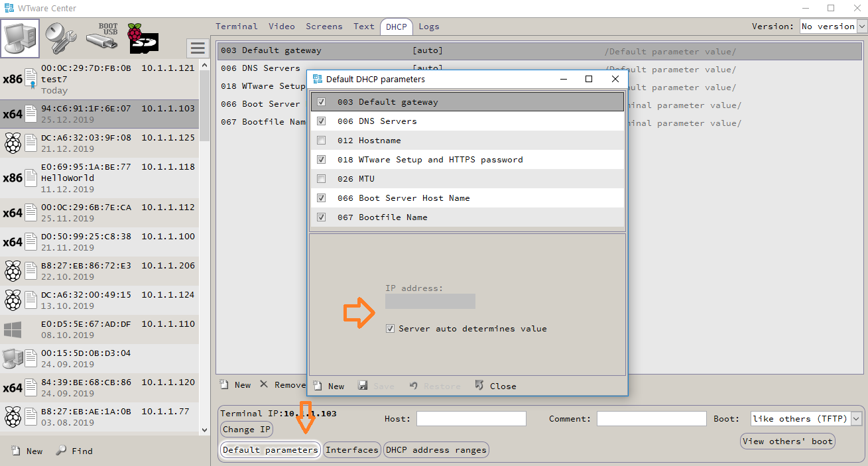
Task: Toggle Server auto determines value checkbox
Action: pos(391,329)
